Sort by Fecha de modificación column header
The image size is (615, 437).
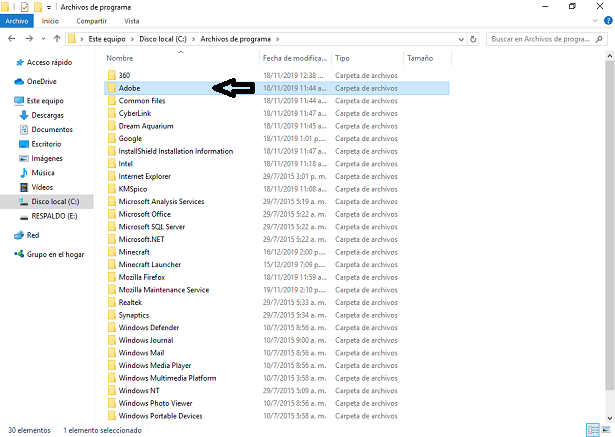pos(295,58)
